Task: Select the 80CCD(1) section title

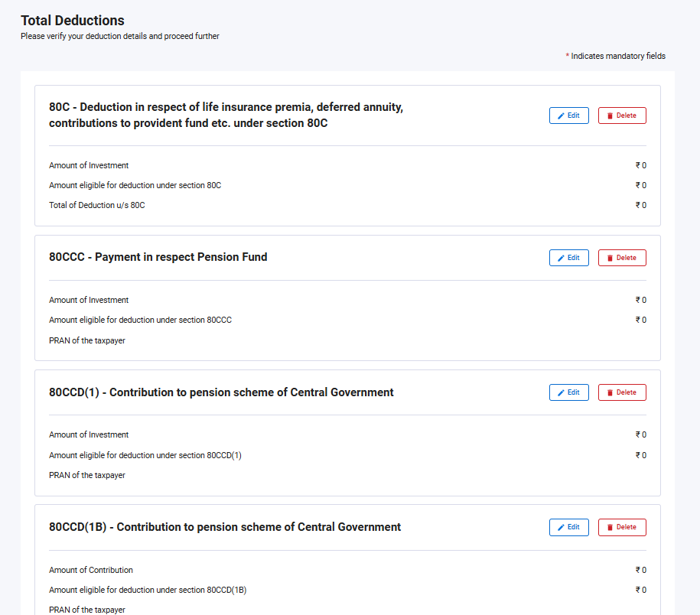Action: pyautogui.click(x=221, y=392)
